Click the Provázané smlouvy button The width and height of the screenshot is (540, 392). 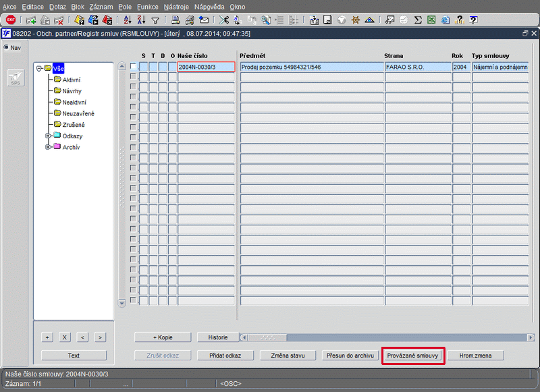(x=412, y=356)
